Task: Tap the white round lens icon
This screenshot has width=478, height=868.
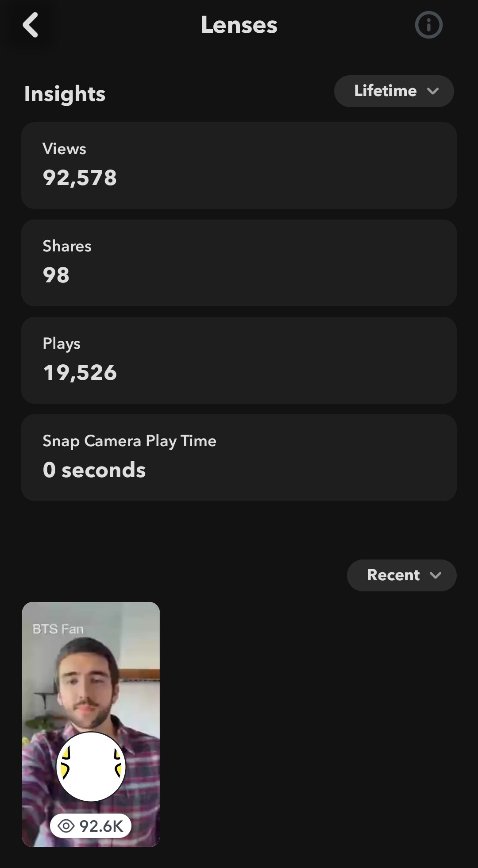Action: tap(91, 767)
